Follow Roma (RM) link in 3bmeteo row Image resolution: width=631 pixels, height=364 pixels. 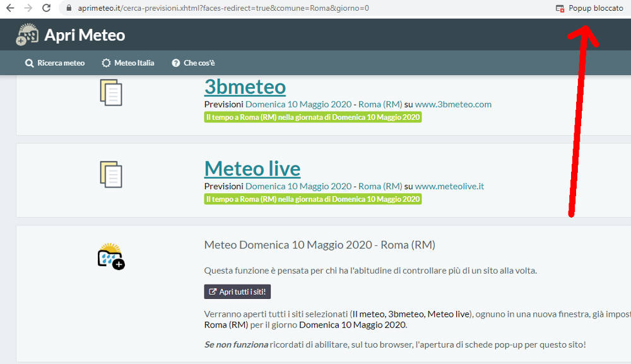coord(380,104)
